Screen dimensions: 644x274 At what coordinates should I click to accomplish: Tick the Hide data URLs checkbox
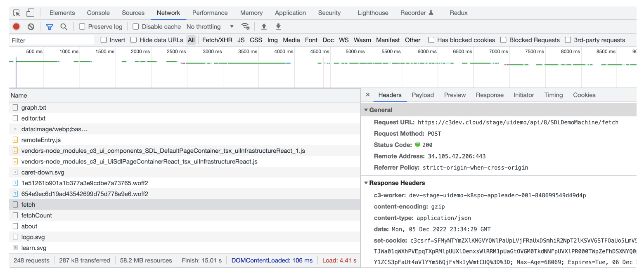tap(134, 40)
